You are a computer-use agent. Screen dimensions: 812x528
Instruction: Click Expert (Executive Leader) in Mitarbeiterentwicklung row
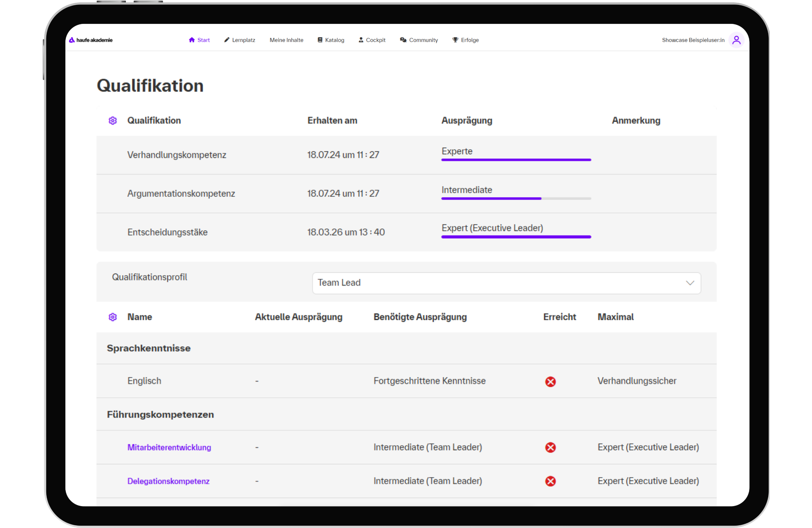pyautogui.click(x=648, y=447)
